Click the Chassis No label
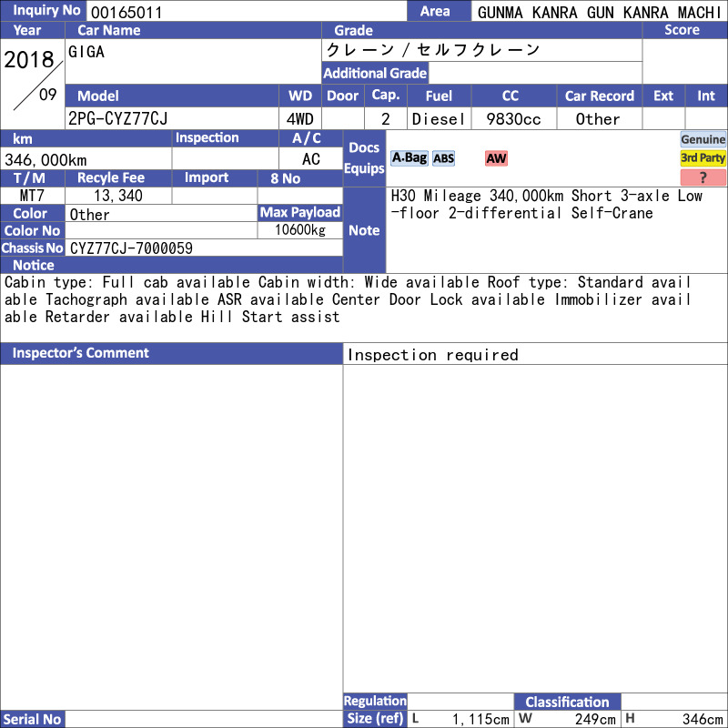 (33, 248)
